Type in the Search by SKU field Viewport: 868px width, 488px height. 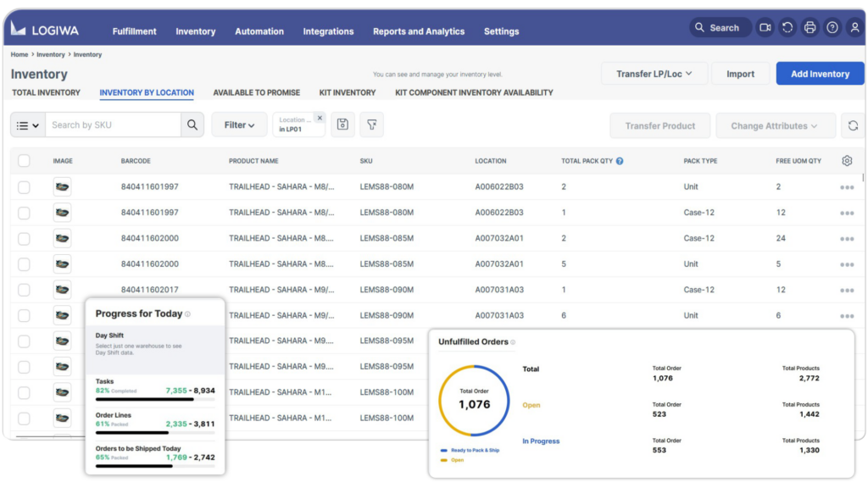pyautogui.click(x=112, y=125)
